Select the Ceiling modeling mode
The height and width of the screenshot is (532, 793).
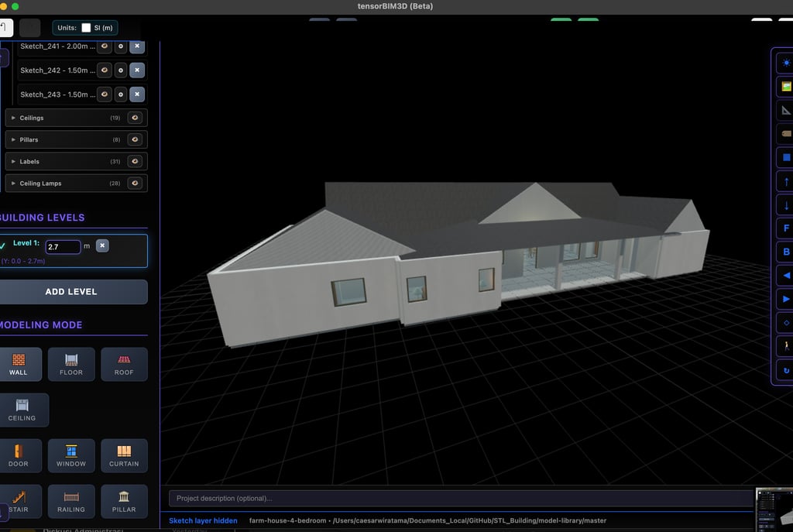[x=22, y=410]
